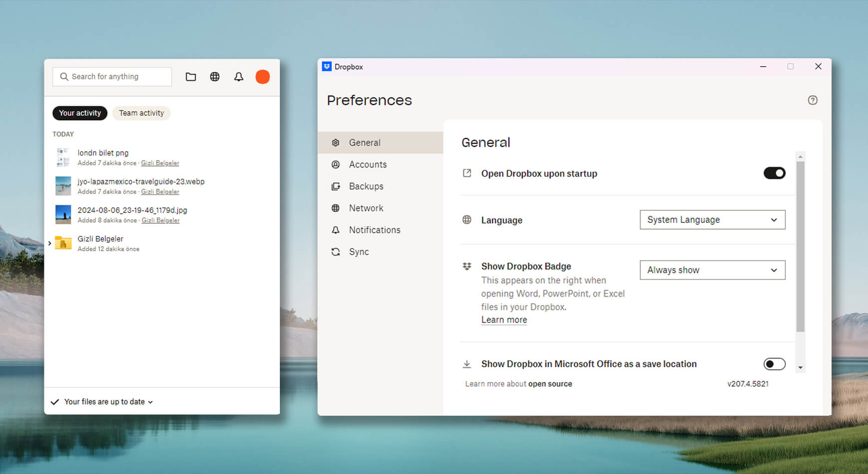The width and height of the screenshot is (868, 474).
Task: Click the gear icon beside General
Action: click(336, 143)
